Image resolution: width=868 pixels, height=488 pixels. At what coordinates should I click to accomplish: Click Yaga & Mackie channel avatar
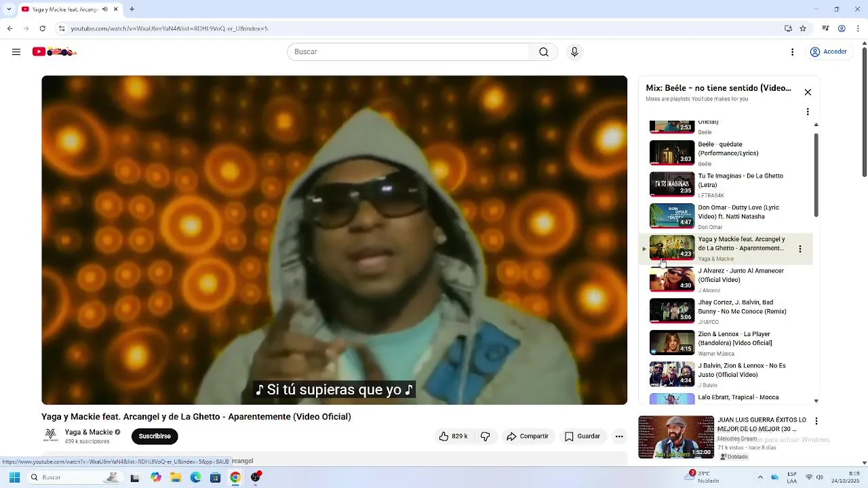[51, 436]
